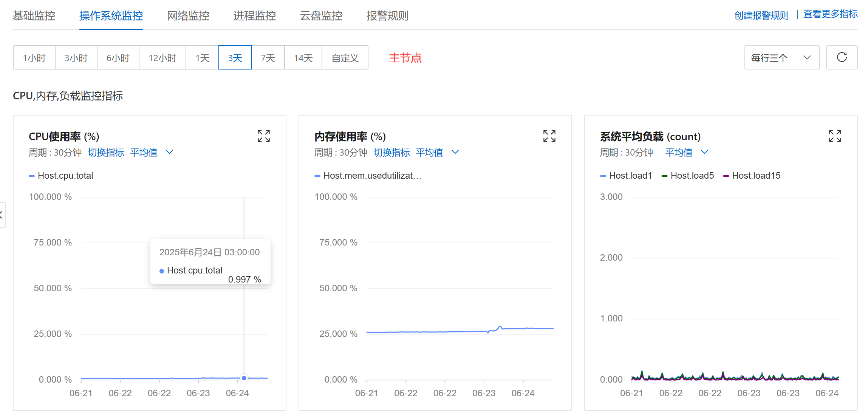The height and width of the screenshot is (417, 868).
Task: Open the 网络监控 tab
Action: click(x=188, y=15)
